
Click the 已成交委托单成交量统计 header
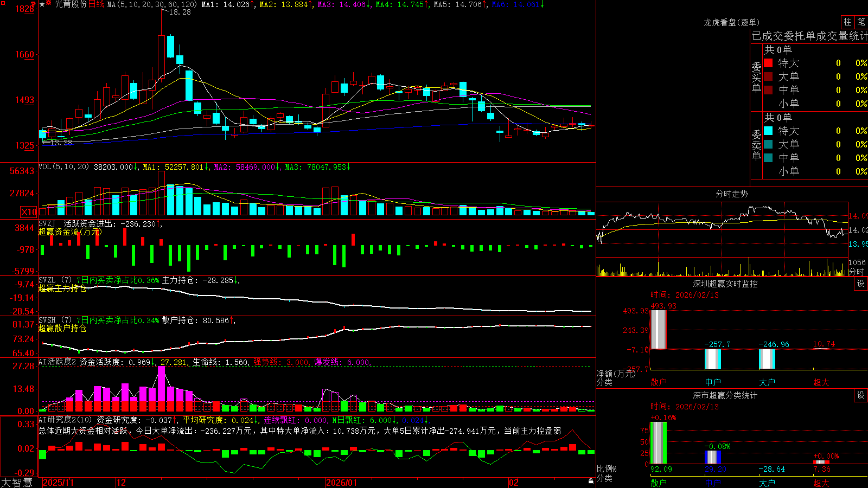(x=809, y=36)
